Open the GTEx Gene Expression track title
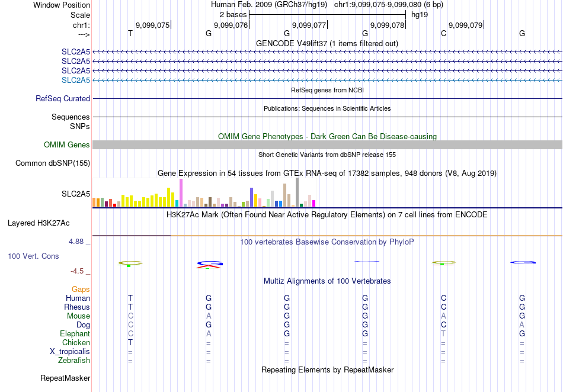Screen dimensions: 563x392 [327, 173]
